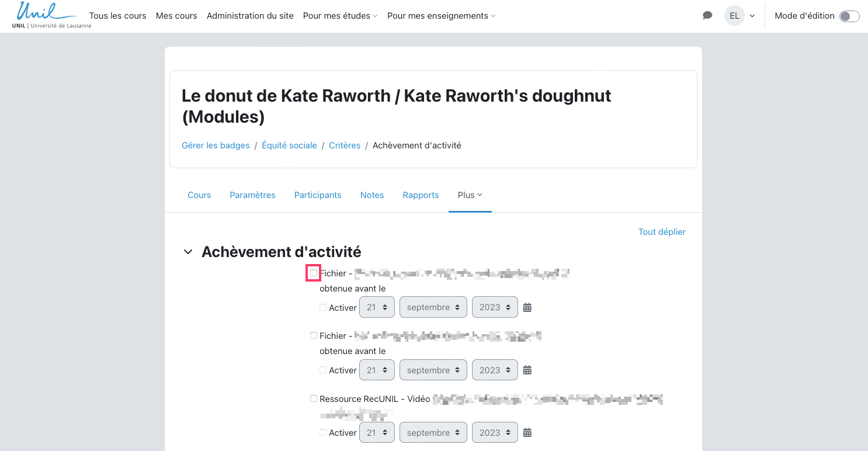868x451 pixels.
Task: Go to Gérer les badges breadcrumb
Action: 216,145
